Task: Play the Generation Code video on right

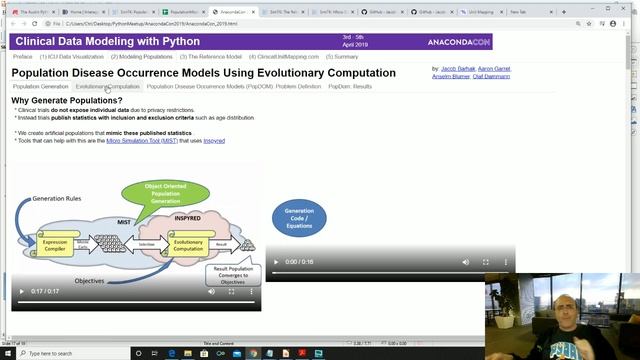Action: coord(276,262)
